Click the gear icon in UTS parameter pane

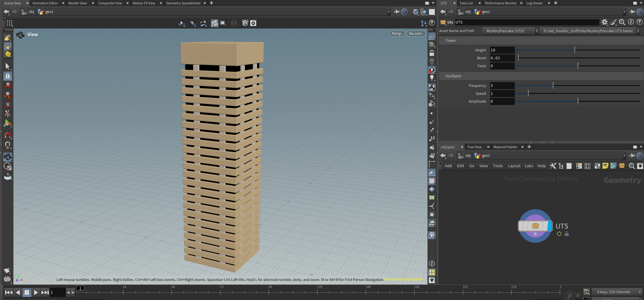tap(604, 22)
